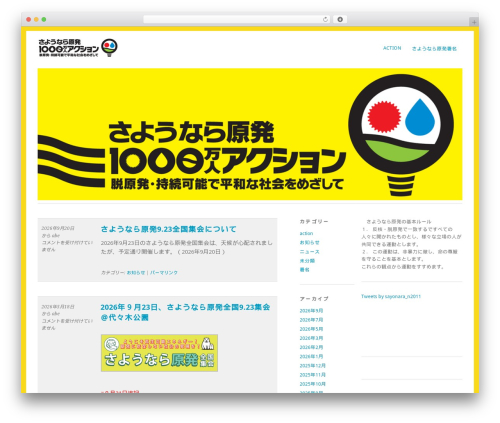Click Tweets by sayonara_n2011 link
Image resolution: width=500 pixels, height=423 pixels.
coord(391,296)
